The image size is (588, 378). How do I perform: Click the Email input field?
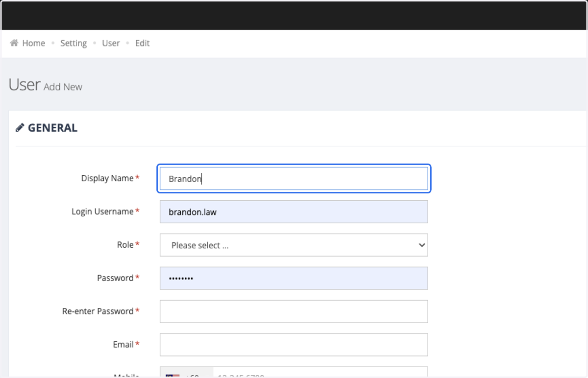coord(294,345)
